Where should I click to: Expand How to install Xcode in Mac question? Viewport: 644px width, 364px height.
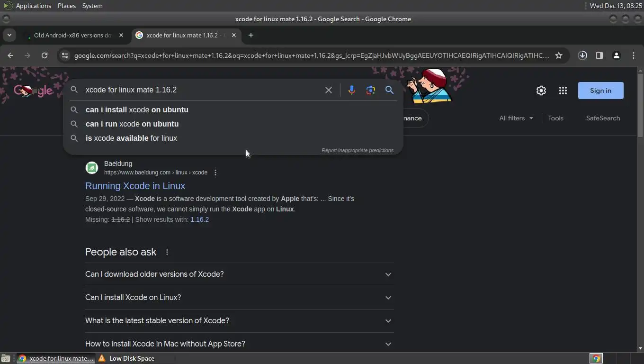coord(239,344)
